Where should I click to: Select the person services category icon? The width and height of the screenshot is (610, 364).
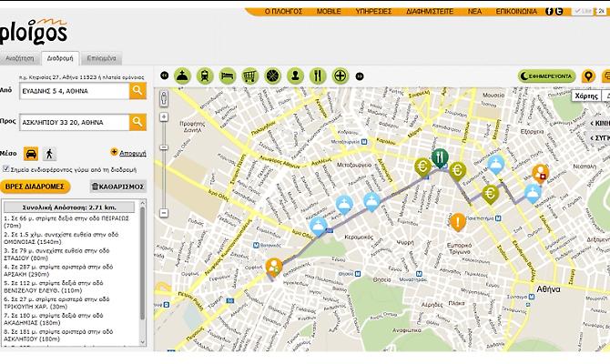coord(295,76)
